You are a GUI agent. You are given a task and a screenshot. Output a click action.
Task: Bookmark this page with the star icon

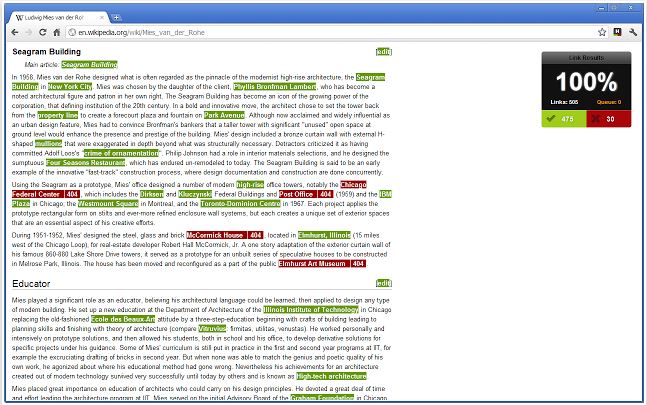pos(602,32)
